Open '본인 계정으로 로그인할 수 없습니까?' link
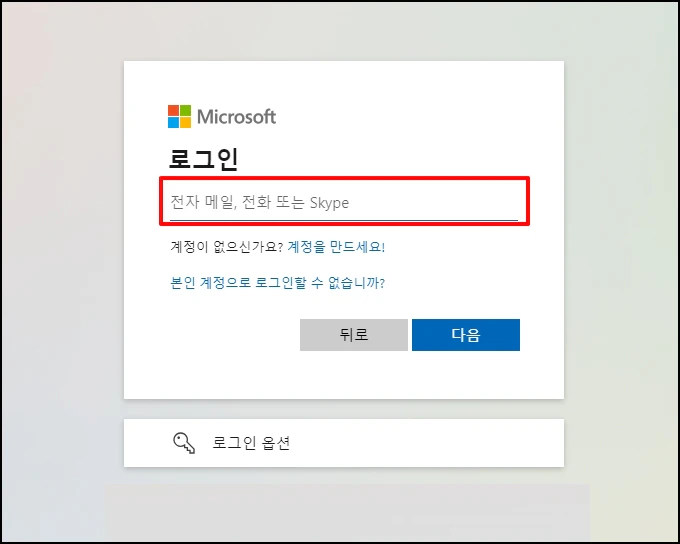680x544 pixels. [278, 282]
